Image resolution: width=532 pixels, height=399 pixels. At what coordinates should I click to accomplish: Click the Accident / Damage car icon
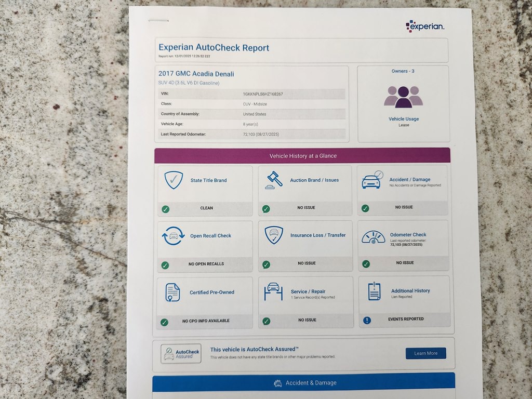pyautogui.click(x=372, y=180)
